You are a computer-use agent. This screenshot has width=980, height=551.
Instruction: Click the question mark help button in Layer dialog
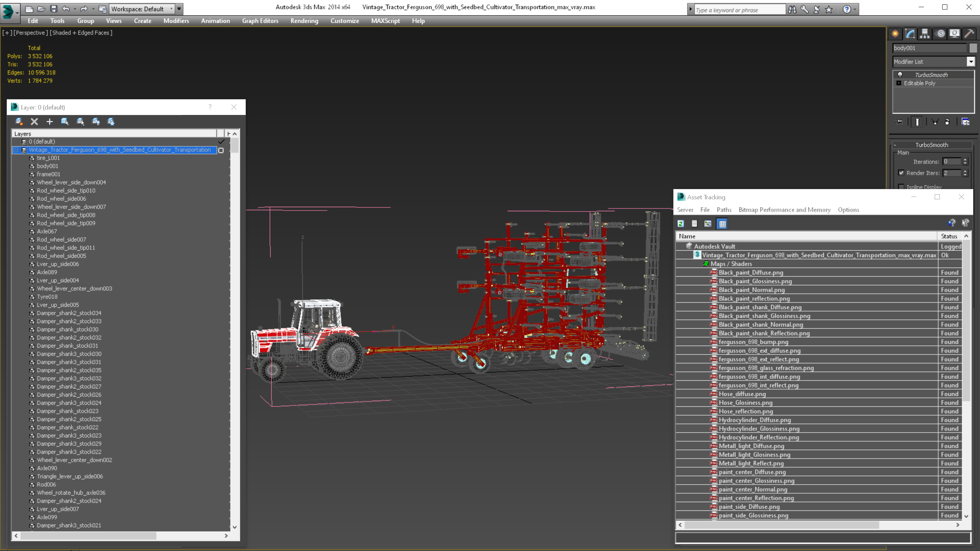tap(210, 107)
